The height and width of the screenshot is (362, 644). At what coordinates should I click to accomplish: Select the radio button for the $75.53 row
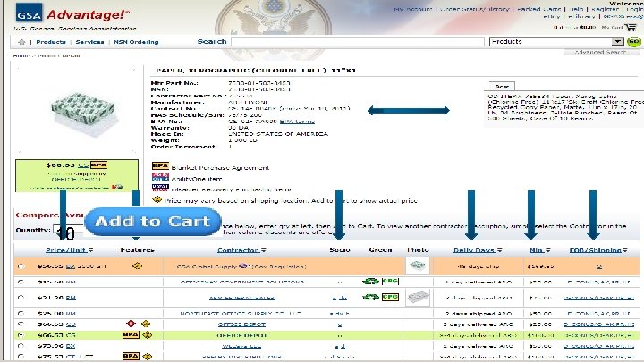21,357
